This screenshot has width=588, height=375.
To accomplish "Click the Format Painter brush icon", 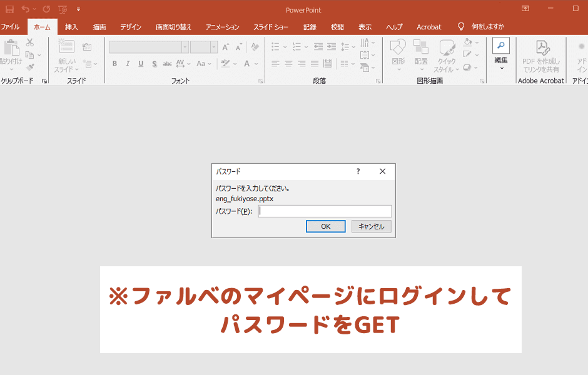I will [x=30, y=67].
